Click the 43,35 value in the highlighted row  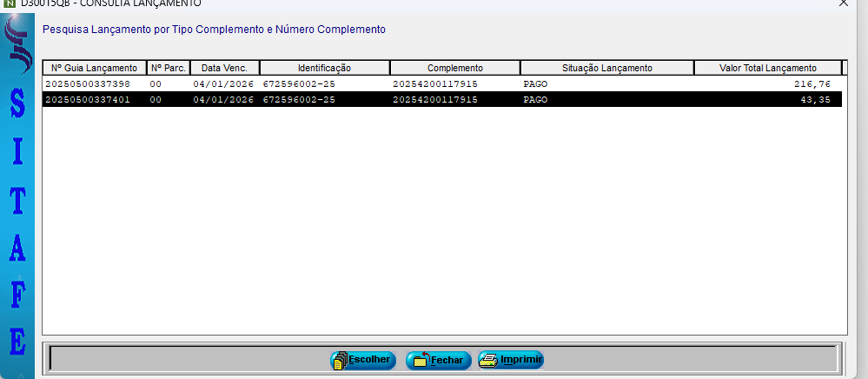(816, 100)
